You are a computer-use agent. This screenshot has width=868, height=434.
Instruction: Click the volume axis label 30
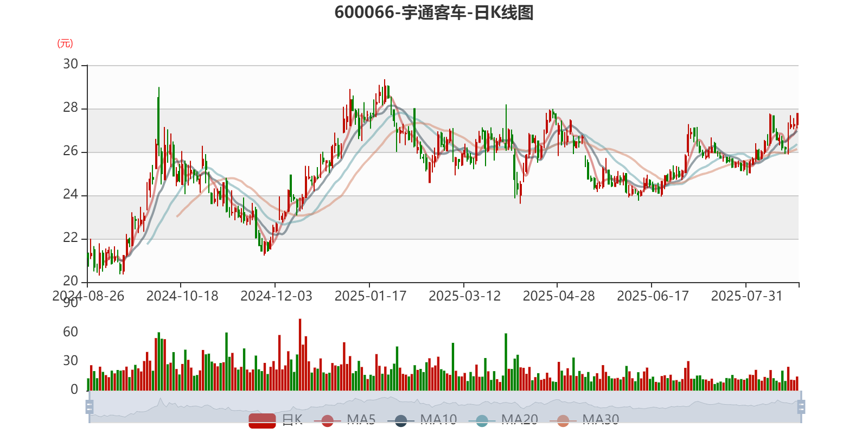tap(71, 361)
